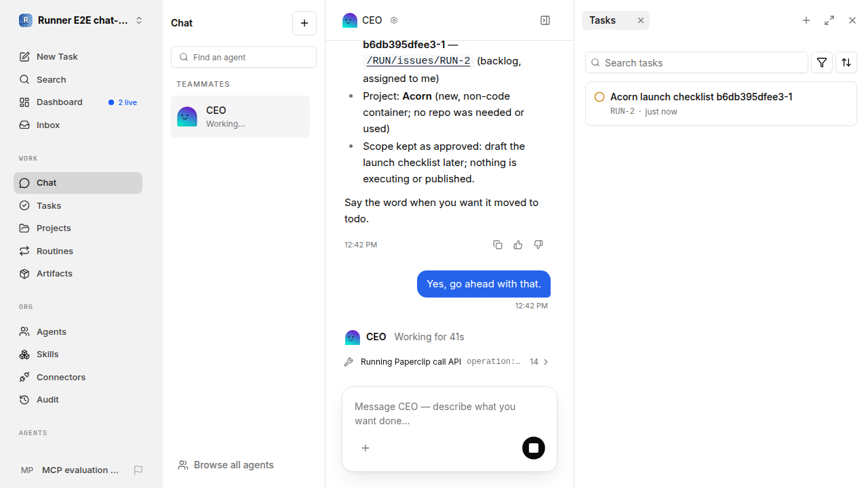
Task: Click the New Task pencil icon
Action: (24, 57)
